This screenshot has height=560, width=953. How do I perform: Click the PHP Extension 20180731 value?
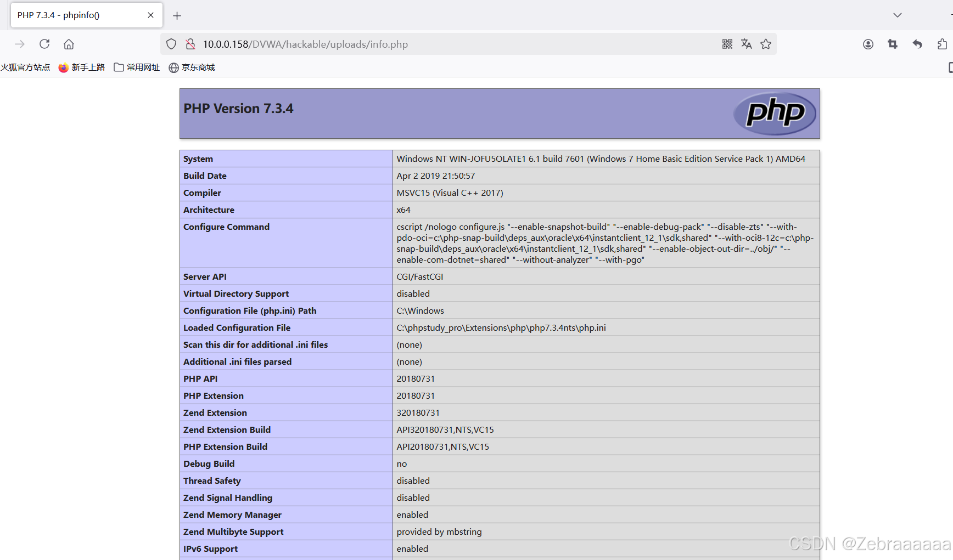(x=416, y=396)
